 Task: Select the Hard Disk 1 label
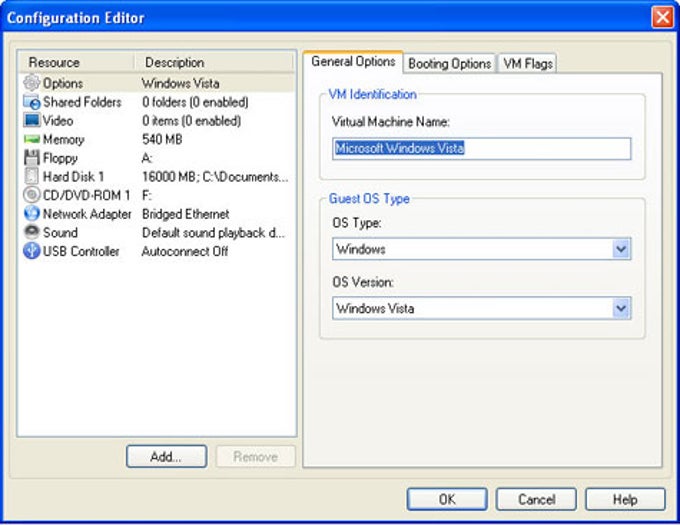(x=73, y=176)
